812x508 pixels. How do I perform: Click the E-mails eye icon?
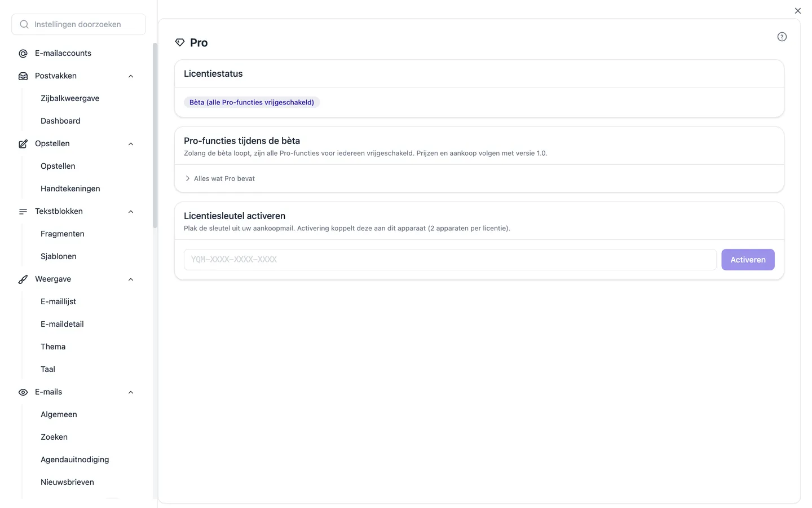click(23, 392)
